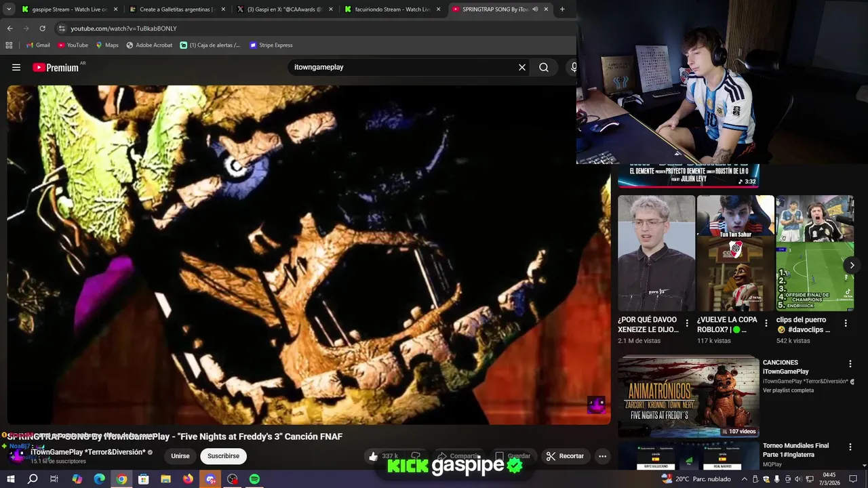The image size is (868, 488).
Task: Open Gmail bookmark
Action: click(x=38, y=45)
